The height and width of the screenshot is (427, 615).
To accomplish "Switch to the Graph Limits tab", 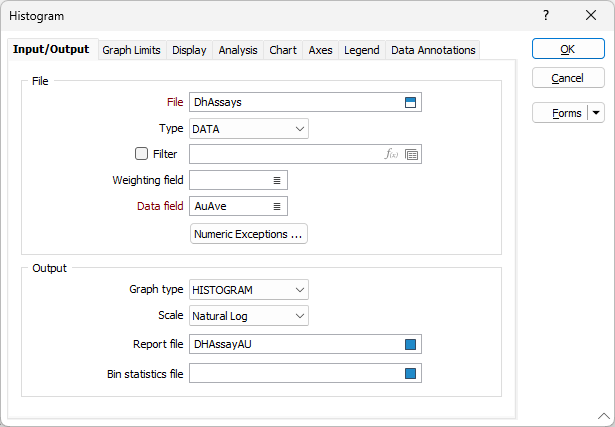I will (x=131, y=50).
